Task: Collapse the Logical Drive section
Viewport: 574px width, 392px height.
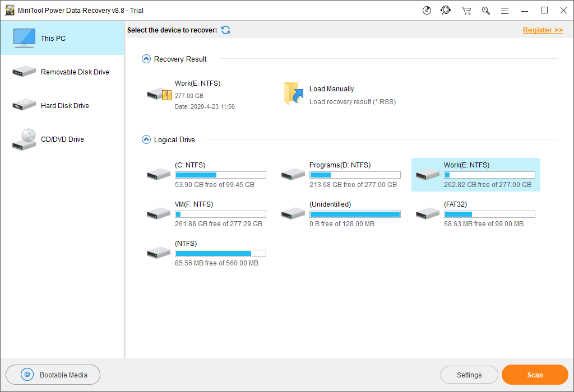Action: pos(146,139)
